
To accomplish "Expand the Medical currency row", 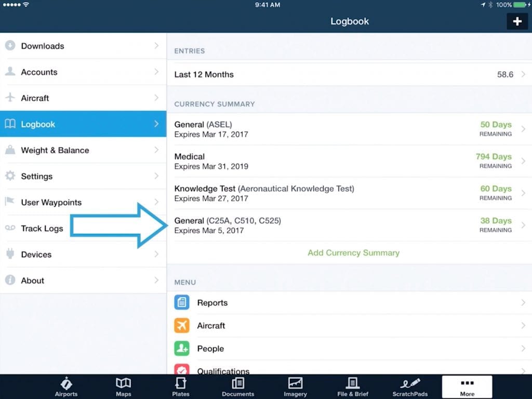I will (x=349, y=161).
